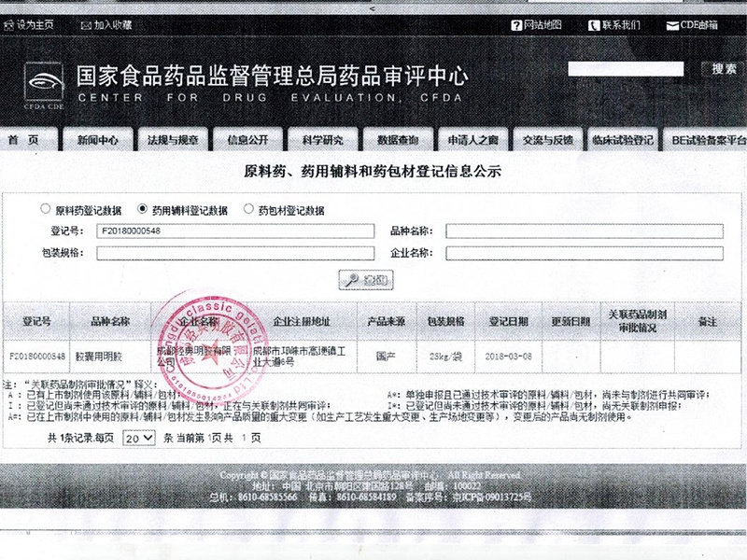The image size is (747, 560).
Task: Click the 包装规格 input field
Action: [235, 253]
